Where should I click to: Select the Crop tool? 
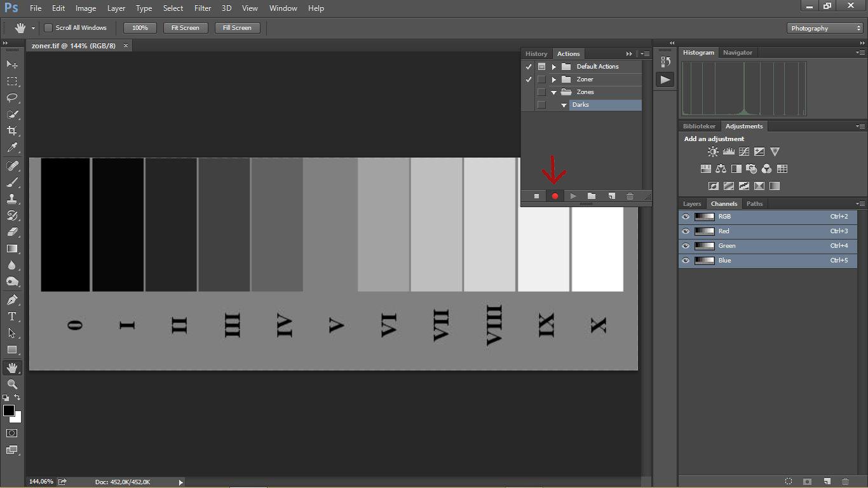tap(12, 131)
